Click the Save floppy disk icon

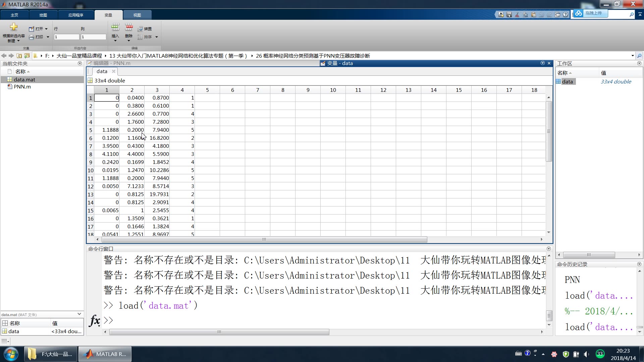coord(509,14)
